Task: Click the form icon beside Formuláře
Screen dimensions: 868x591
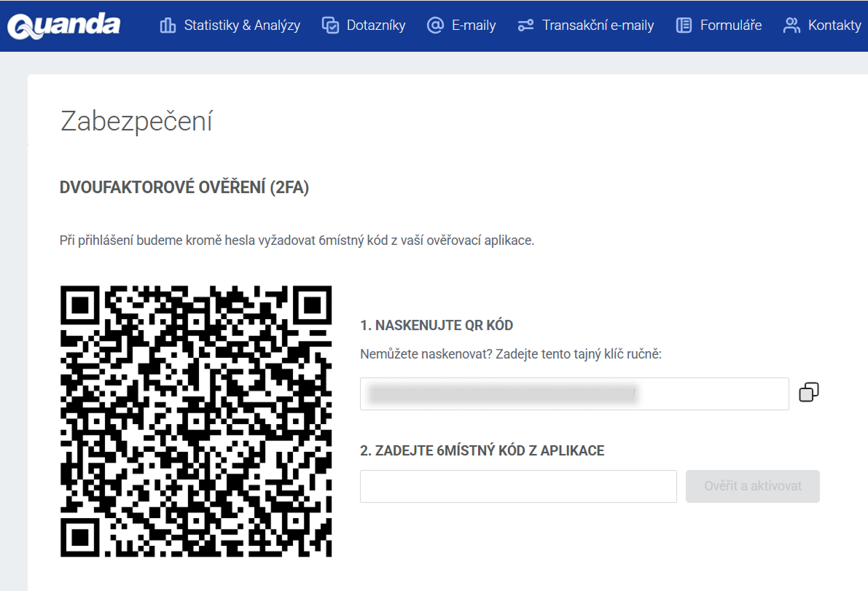Action: (x=684, y=26)
